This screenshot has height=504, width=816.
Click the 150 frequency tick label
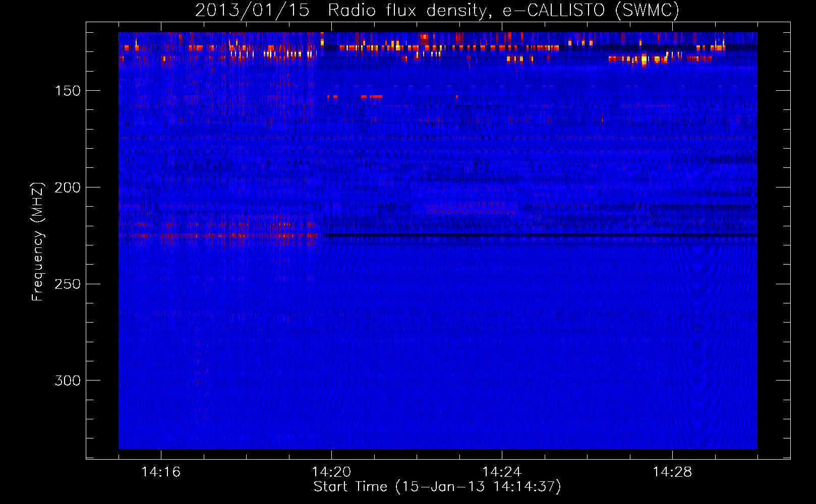tap(68, 91)
